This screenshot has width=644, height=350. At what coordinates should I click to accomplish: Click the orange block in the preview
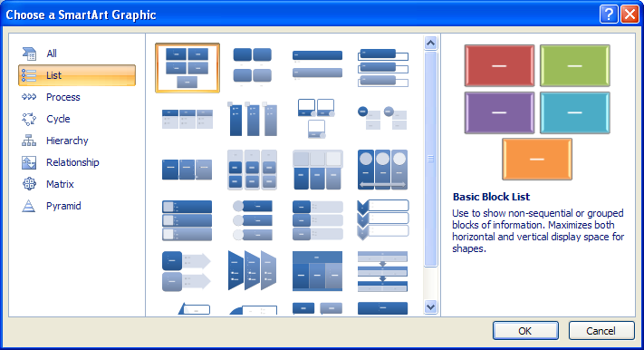pos(537,160)
